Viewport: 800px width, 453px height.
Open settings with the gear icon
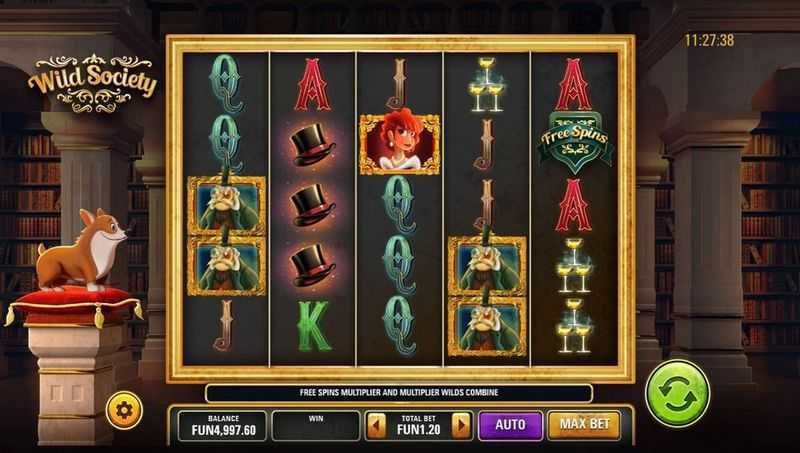tap(124, 410)
